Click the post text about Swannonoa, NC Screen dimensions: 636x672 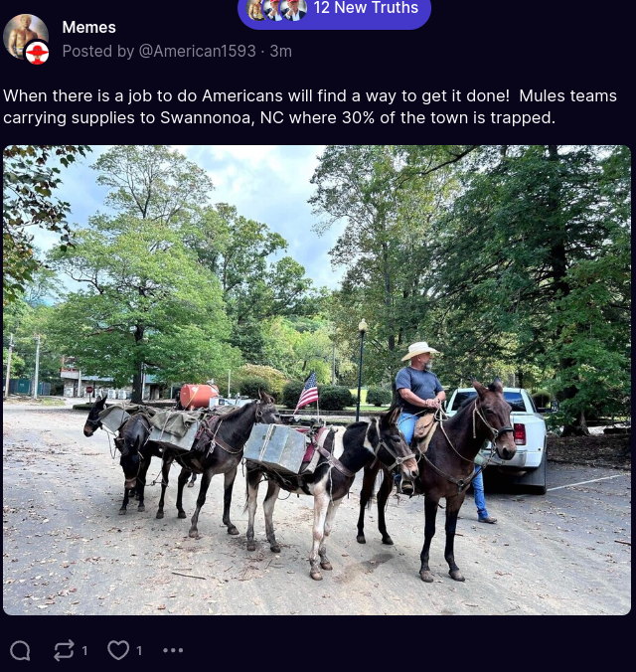point(310,106)
